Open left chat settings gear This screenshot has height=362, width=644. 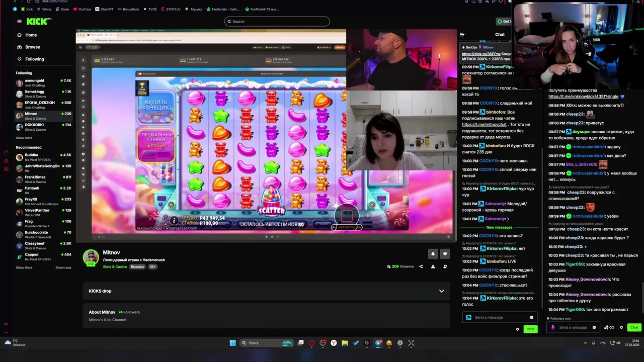point(517,329)
